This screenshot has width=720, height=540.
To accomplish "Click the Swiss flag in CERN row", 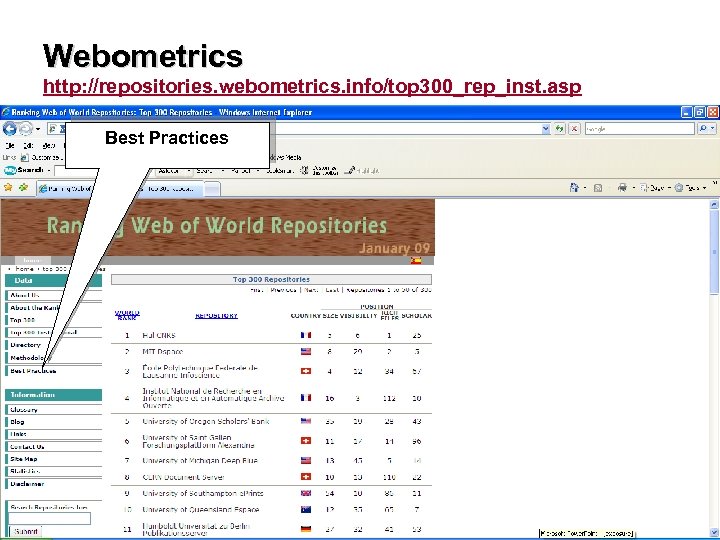I will [306, 477].
